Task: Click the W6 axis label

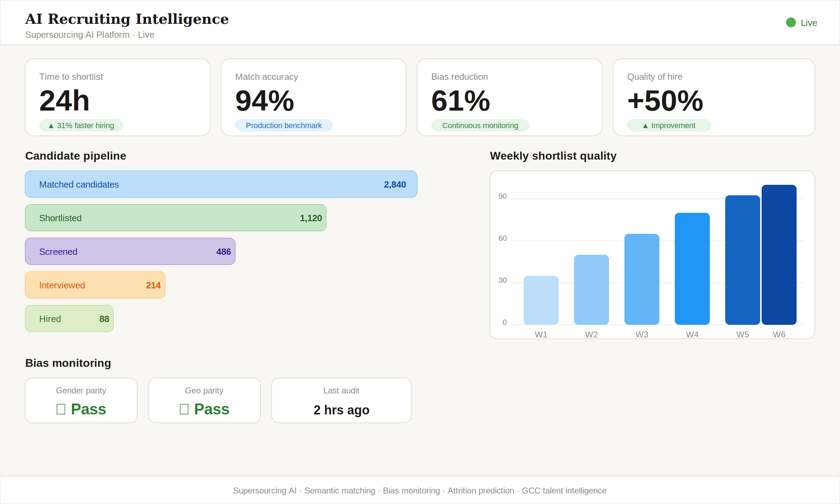Action: [779, 335]
